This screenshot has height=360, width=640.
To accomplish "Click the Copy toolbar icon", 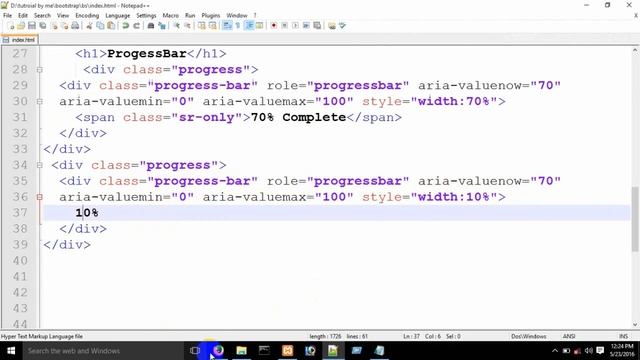I will (100, 26).
